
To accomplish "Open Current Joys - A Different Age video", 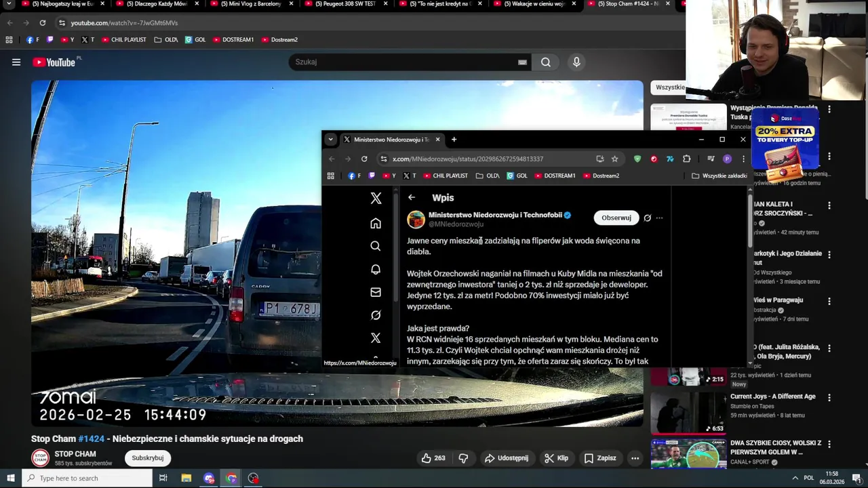I will tap(773, 396).
